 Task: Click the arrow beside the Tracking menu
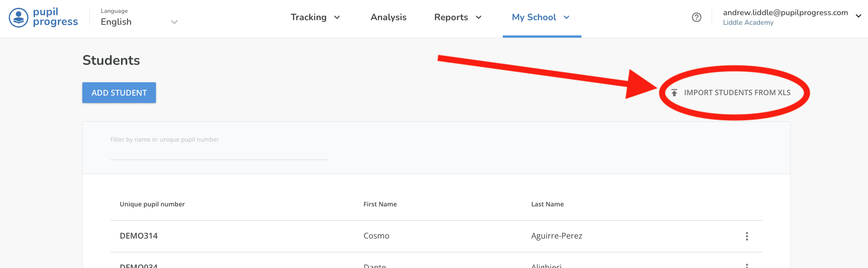click(337, 17)
